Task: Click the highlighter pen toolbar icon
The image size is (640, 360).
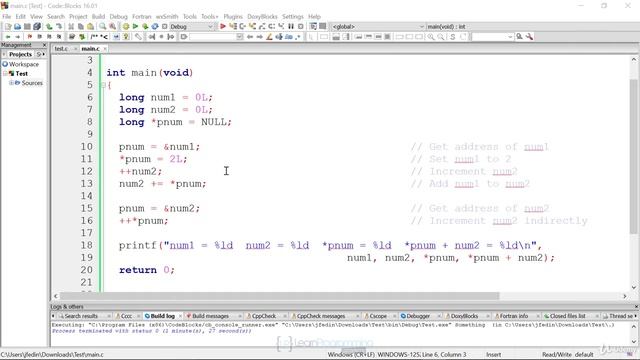Action: [x=269, y=37]
